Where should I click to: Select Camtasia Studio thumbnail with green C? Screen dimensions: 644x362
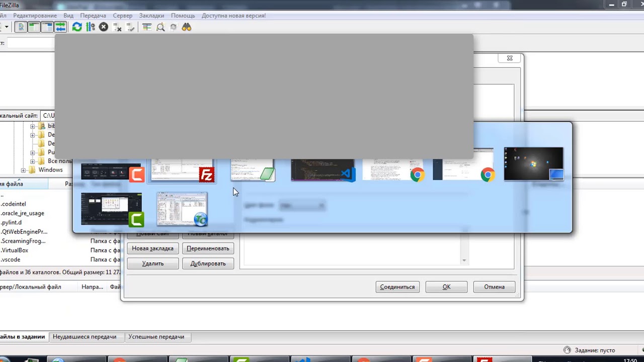[112, 210]
